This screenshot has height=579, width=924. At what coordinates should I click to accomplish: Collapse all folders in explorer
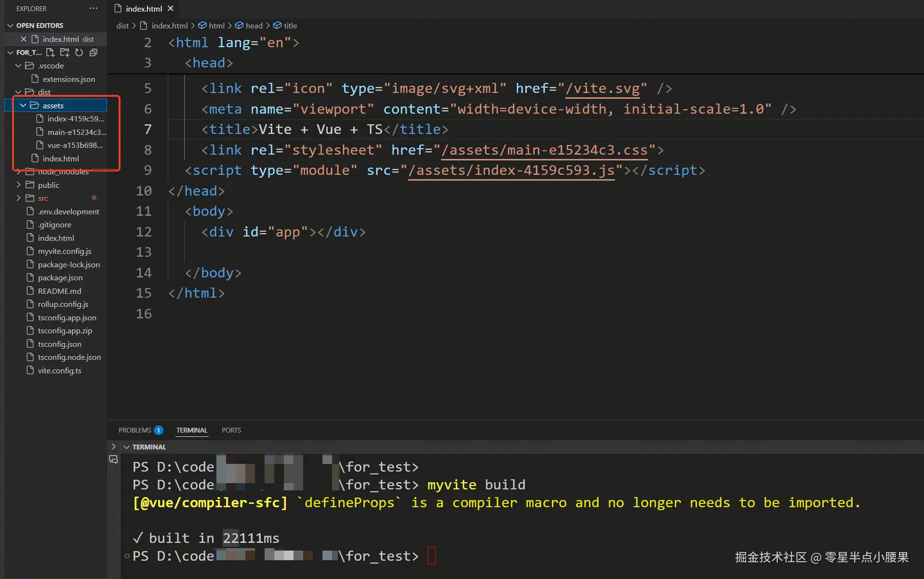coord(94,53)
